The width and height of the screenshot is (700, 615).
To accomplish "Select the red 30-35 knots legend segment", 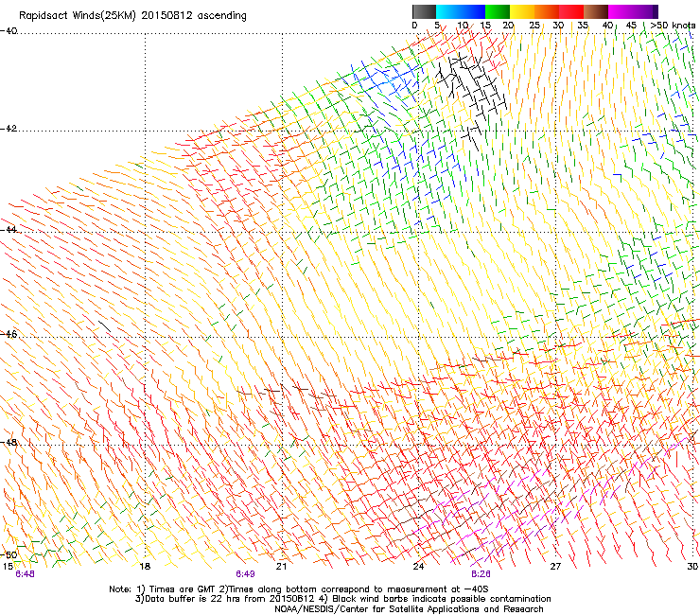I will pos(571,11).
